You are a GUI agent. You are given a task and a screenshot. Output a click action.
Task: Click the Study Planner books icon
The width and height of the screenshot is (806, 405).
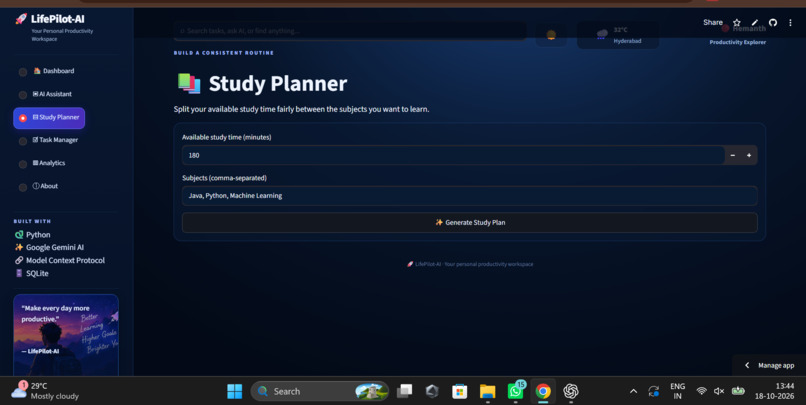189,83
